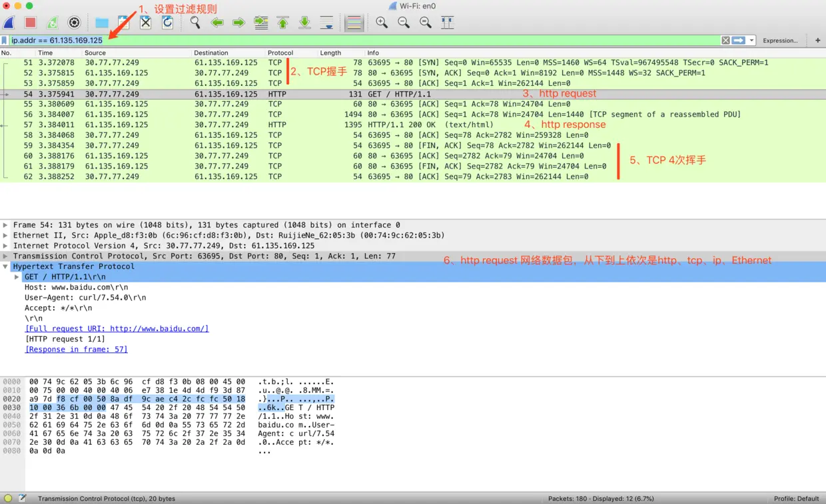Open capture options with the gear icon
The height and width of the screenshot is (504, 826).
(x=75, y=23)
